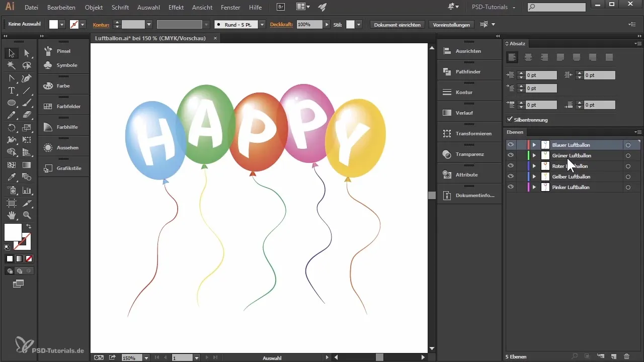644x362 pixels.
Task: Open the Datei menu
Action: [31, 8]
